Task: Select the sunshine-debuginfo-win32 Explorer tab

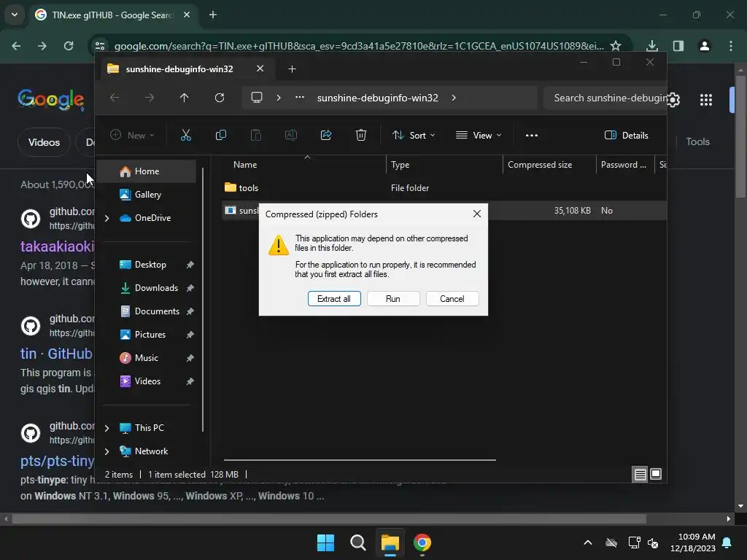Action: tap(179, 69)
